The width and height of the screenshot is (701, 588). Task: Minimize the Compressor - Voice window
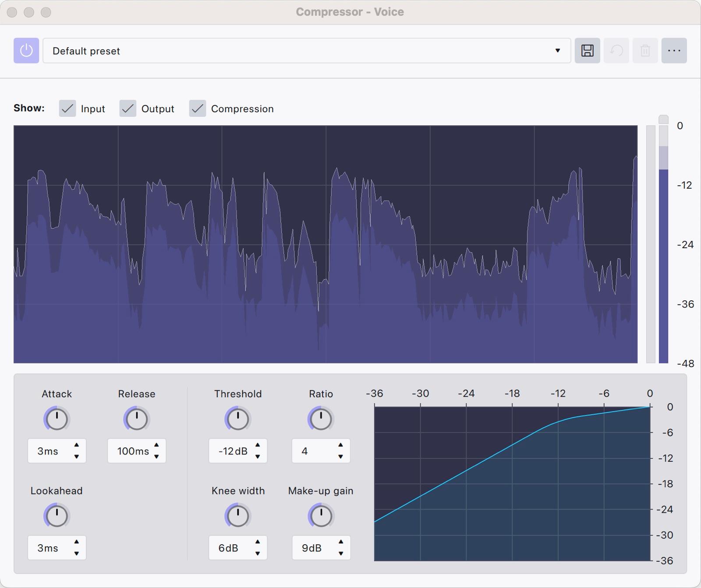pos(29,12)
